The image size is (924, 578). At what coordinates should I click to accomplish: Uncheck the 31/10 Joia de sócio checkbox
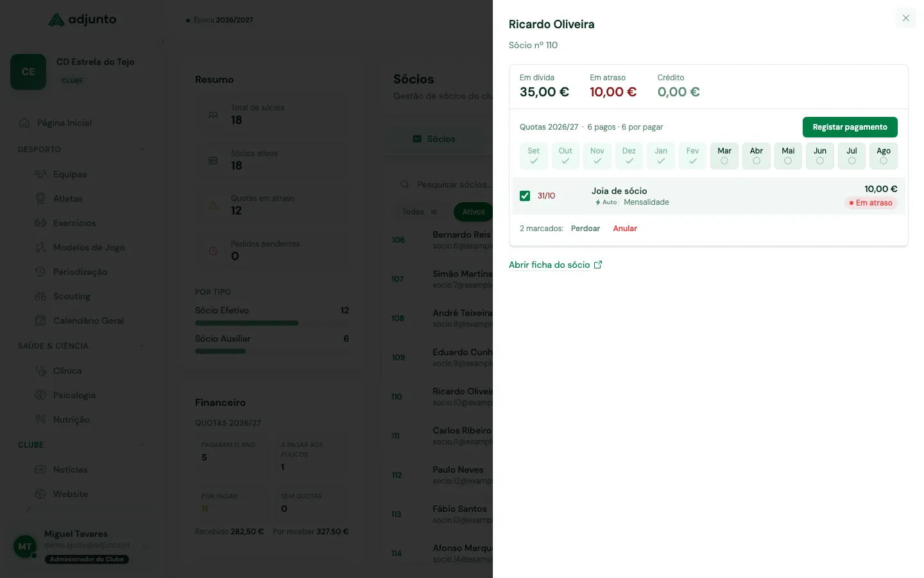525,196
